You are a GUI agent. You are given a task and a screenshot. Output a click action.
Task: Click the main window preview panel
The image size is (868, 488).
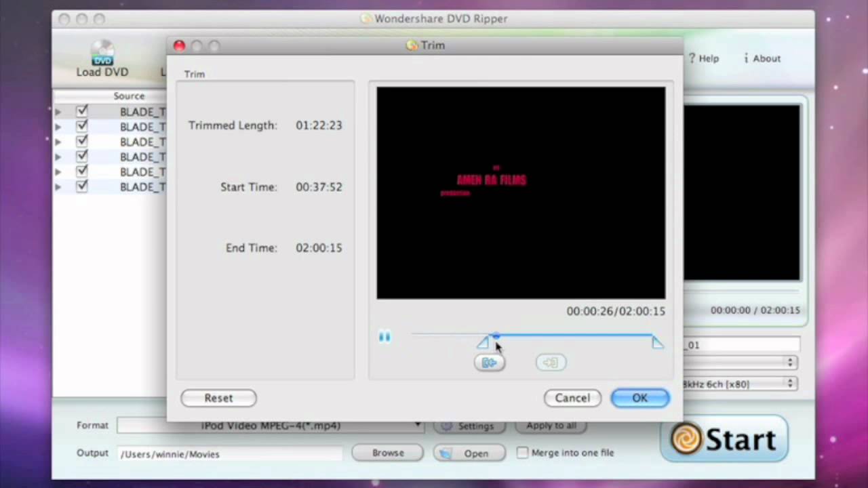[742, 192]
